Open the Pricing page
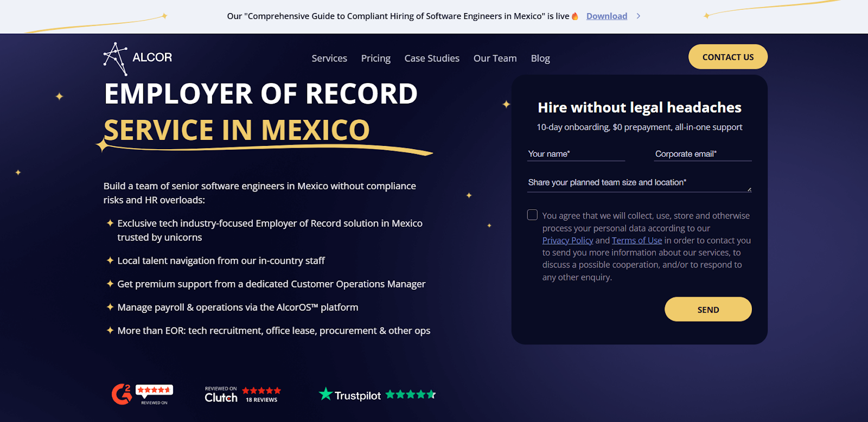Screen dimensions: 868x422 (376, 58)
